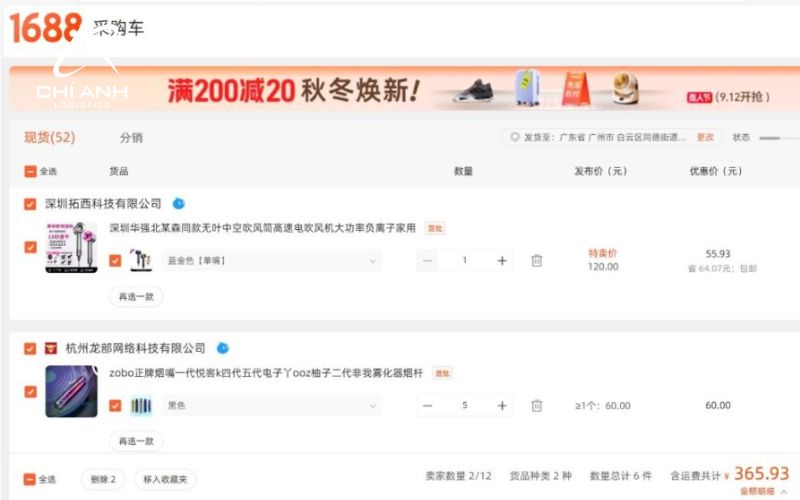Toggle the top 全选 checkbox in header

point(31,171)
